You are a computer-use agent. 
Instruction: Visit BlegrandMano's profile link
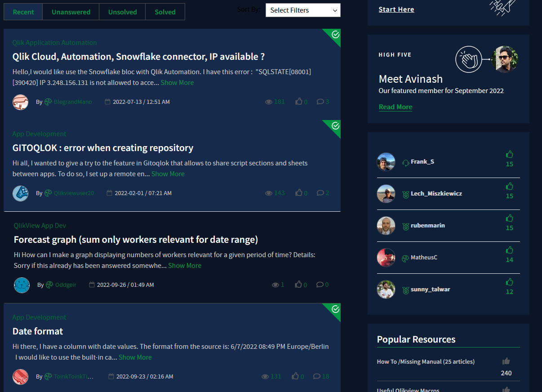coord(73,102)
